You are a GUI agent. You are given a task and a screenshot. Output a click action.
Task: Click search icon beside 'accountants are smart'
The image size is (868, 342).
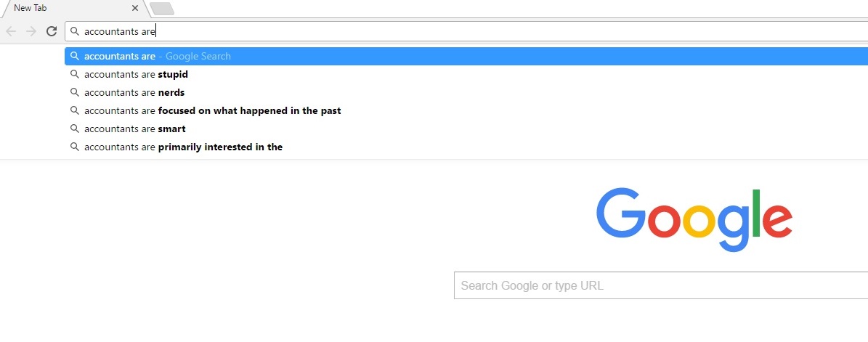click(75, 129)
